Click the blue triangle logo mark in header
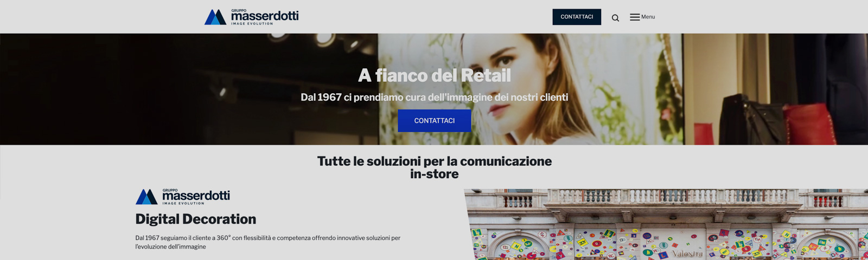868x260 pixels. (215, 17)
